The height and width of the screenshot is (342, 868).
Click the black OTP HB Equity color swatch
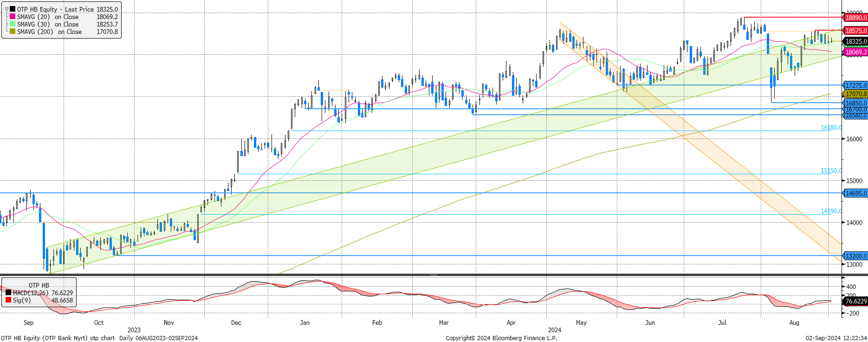tap(13, 9)
